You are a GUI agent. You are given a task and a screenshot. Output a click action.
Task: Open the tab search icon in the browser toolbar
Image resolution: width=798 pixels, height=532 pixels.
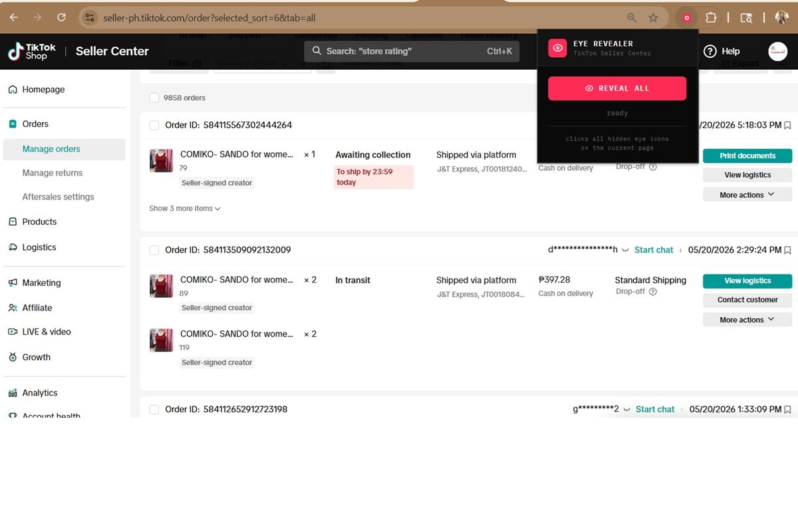pos(746,18)
